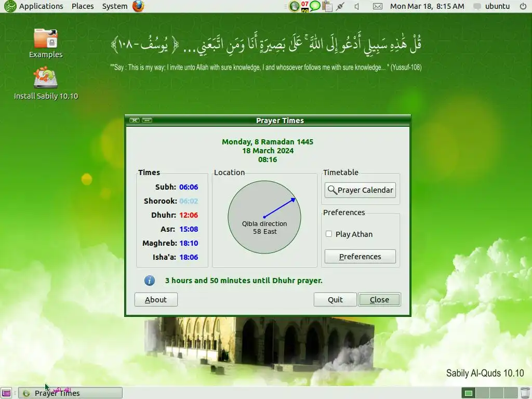This screenshot has height=399, width=532.
Task: Click the Monday, 8 Ramadan 1445 date text
Action: click(268, 142)
